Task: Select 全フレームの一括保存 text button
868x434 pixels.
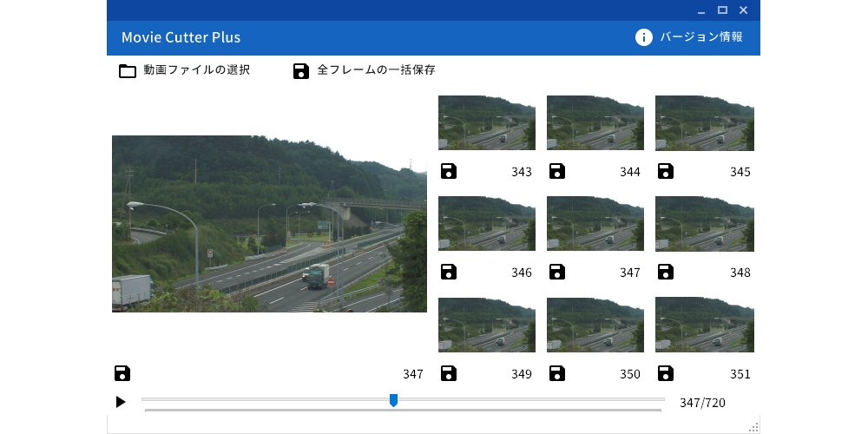Action: pos(376,70)
